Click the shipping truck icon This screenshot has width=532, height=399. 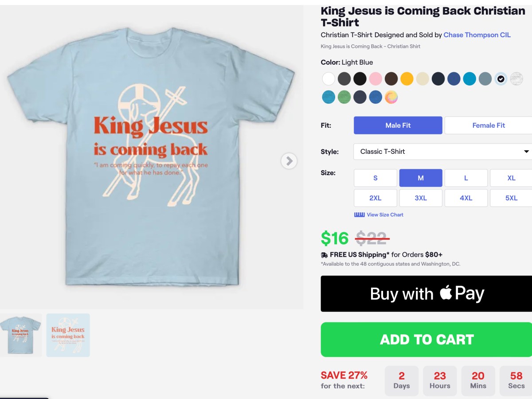coord(324,254)
